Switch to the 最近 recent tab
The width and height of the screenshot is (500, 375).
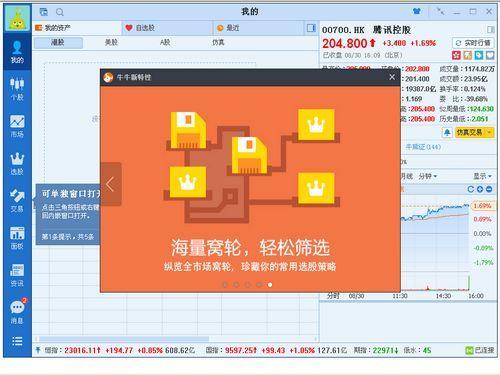[258, 28]
